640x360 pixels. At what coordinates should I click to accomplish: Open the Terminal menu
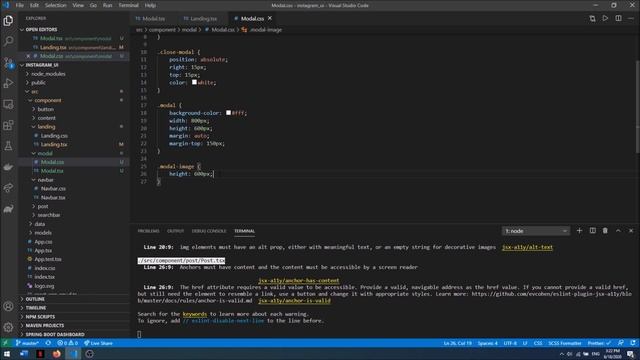tap(129, 5)
